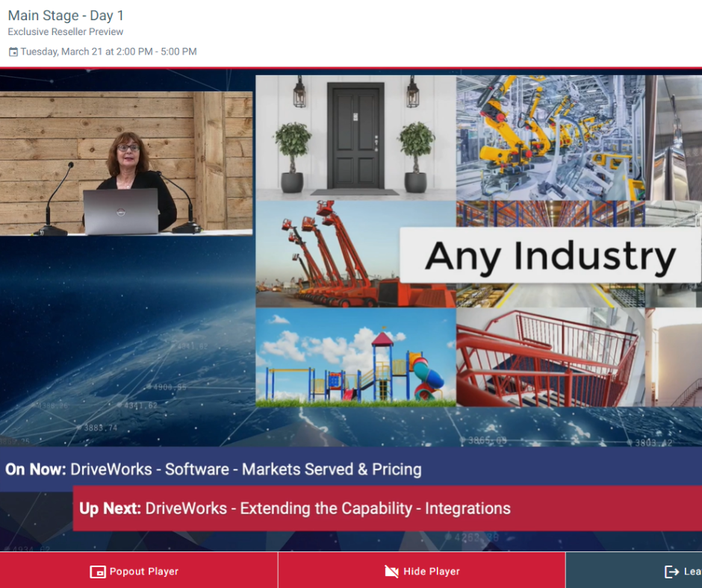
Task: Click the exit arrow leave icon
Action: pyautogui.click(x=672, y=572)
